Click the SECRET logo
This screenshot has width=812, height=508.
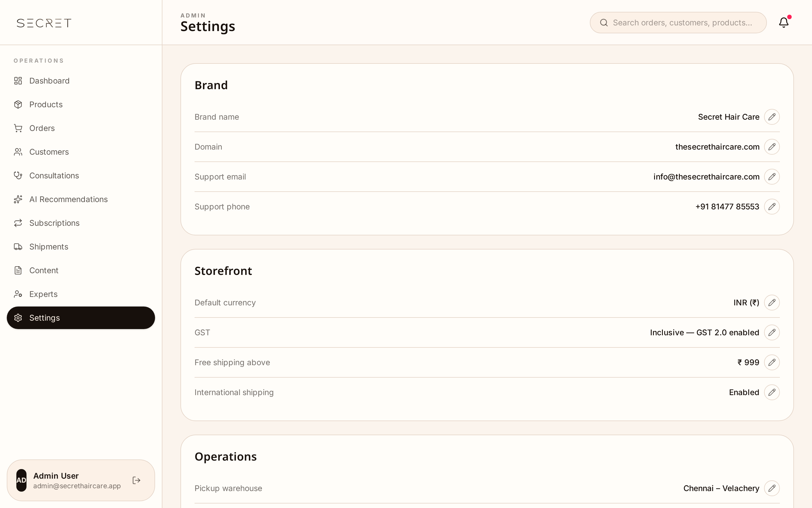point(44,23)
